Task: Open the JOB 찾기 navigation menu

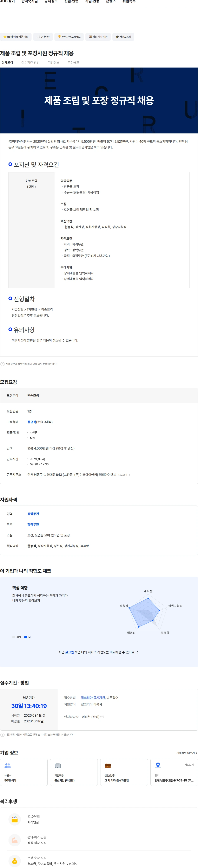Action: click(7, 1)
